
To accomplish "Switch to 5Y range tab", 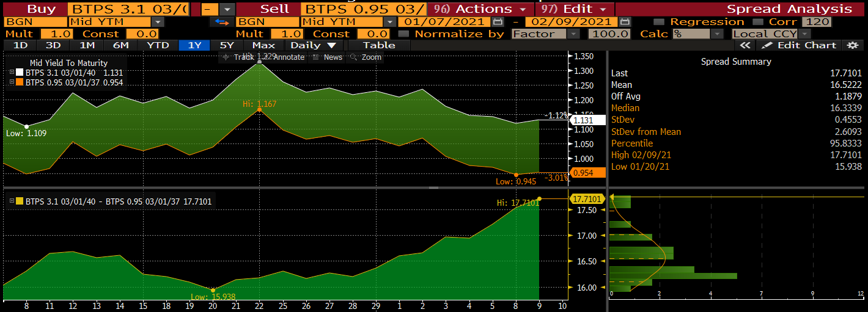I will [x=227, y=45].
